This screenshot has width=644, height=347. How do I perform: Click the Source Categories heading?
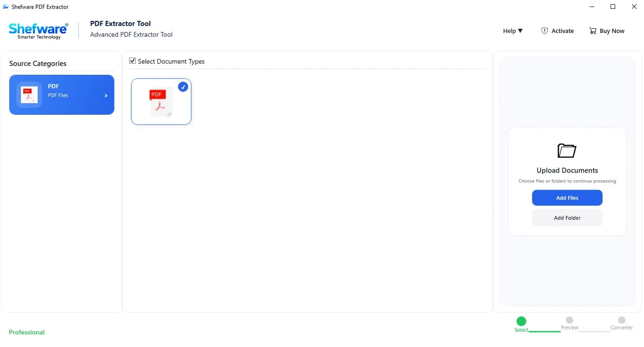pos(38,64)
